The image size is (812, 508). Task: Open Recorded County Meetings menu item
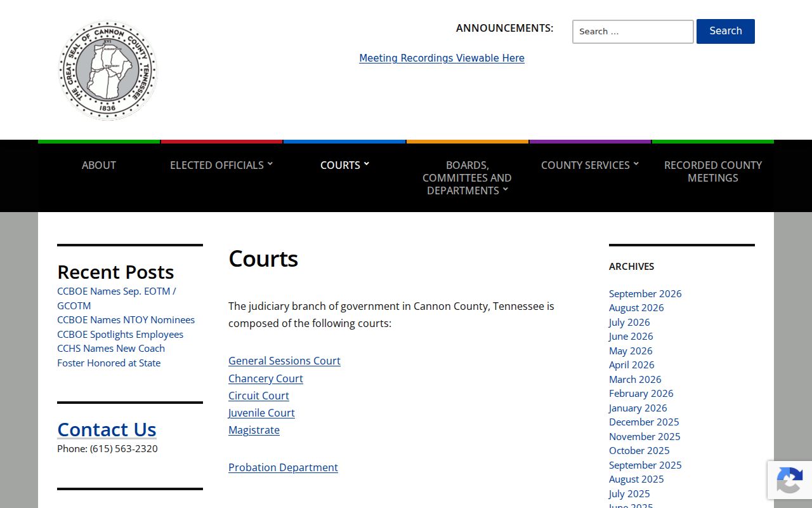[713, 171]
